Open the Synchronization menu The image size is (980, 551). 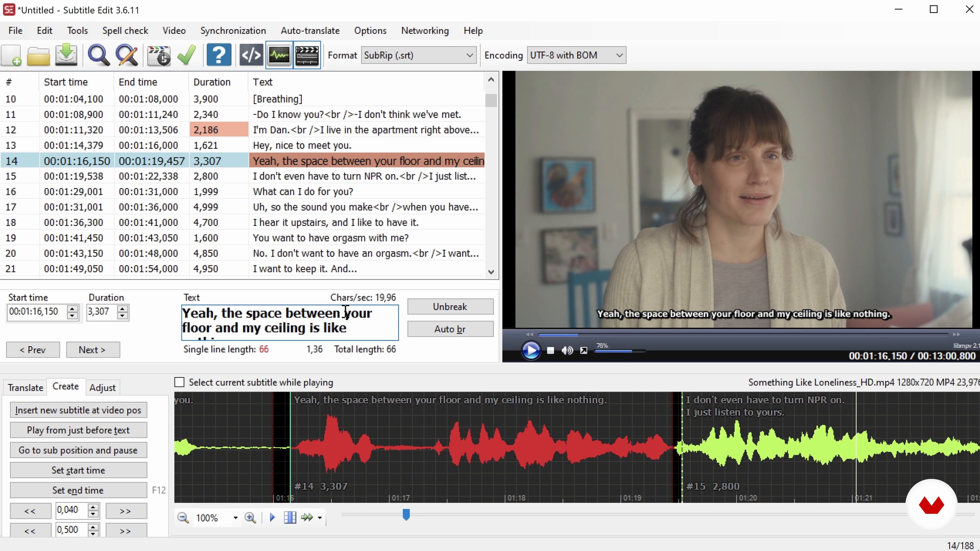point(233,30)
